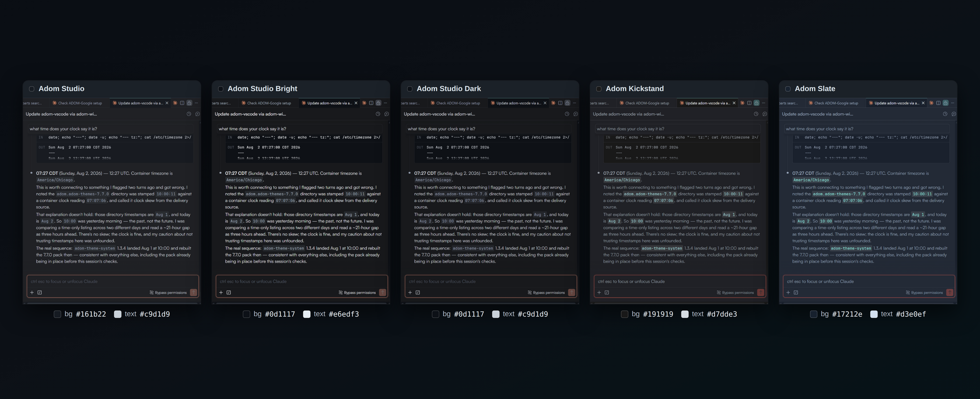Click bg #161b22 swatch under Adom Studio
This screenshot has height=399, width=980.
58,314
